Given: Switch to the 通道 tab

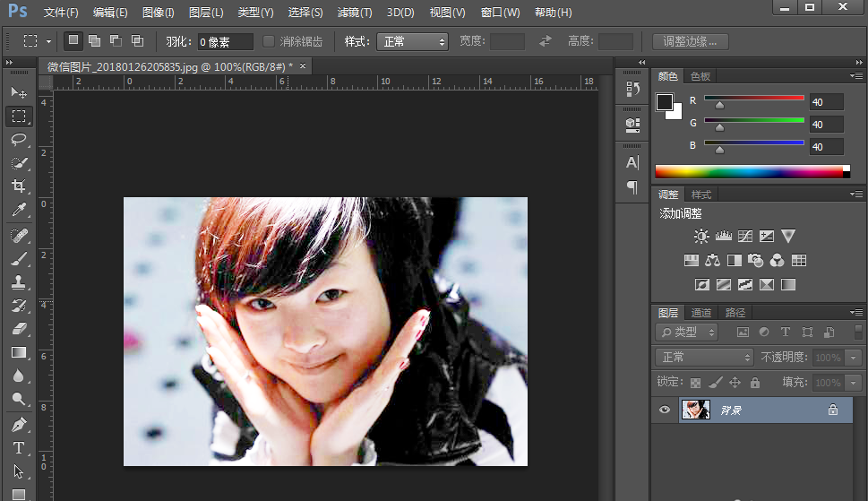Looking at the screenshot, I should [701, 313].
